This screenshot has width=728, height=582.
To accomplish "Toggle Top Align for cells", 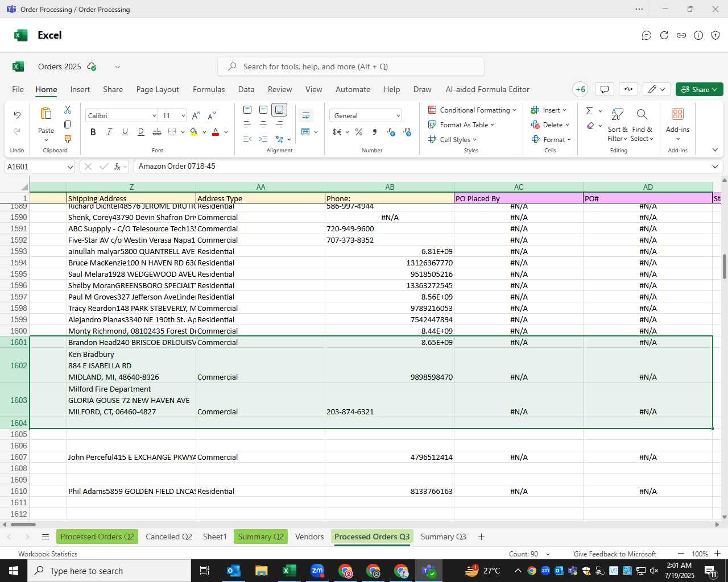I will click(247, 110).
